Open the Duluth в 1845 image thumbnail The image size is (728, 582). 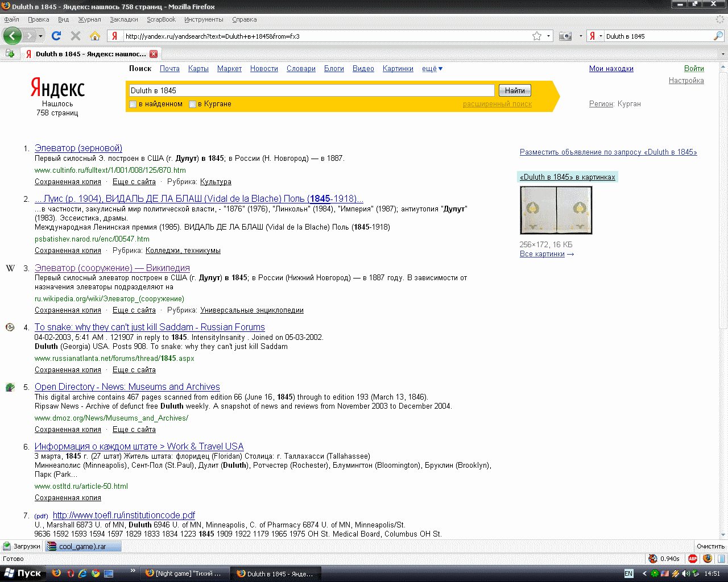point(556,210)
